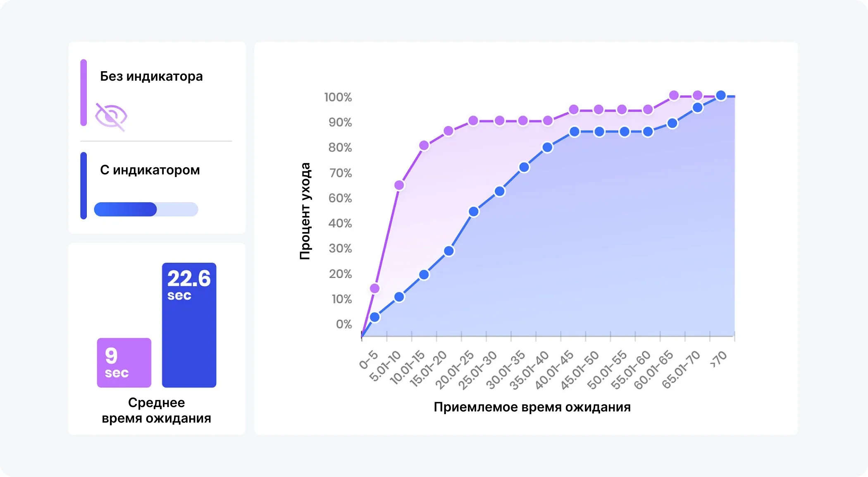Click the purple legend color stripe
Viewport: 868px width, 477px height.
pos(83,93)
